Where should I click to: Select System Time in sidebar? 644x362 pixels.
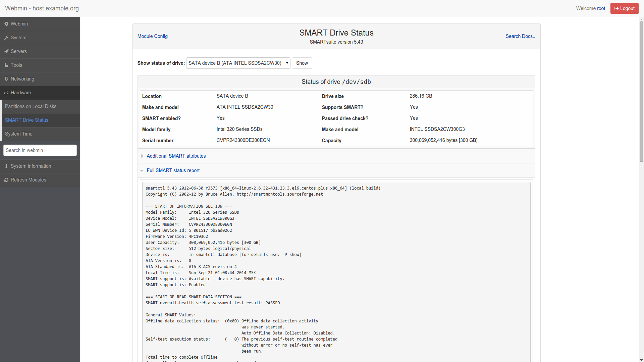(19, 134)
